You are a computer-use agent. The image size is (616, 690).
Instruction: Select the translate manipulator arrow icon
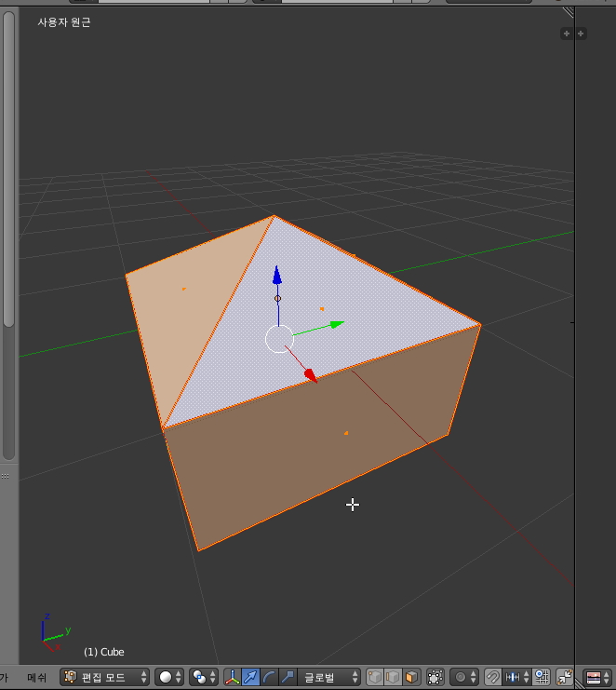click(x=250, y=677)
